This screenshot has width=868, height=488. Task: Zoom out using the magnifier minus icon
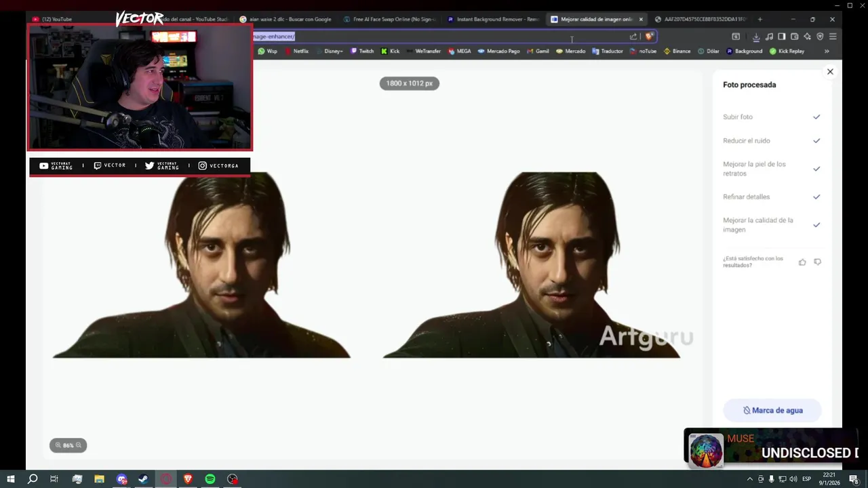[79, 445]
